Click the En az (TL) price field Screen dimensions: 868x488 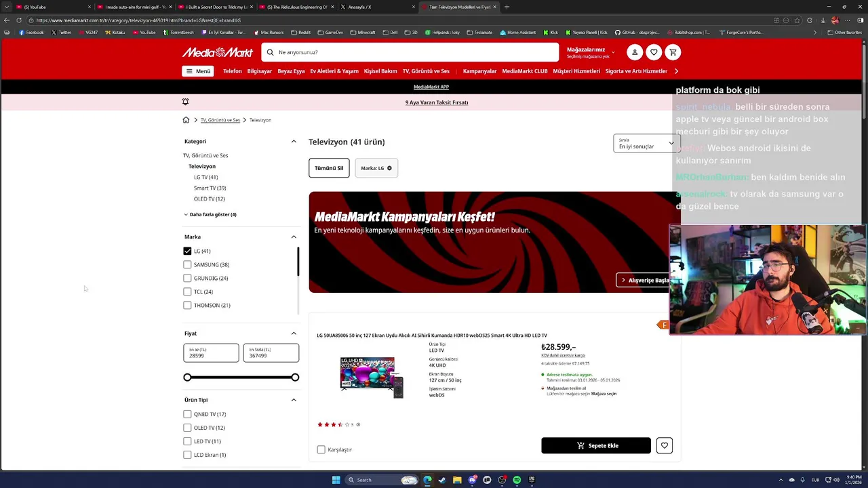211,352
